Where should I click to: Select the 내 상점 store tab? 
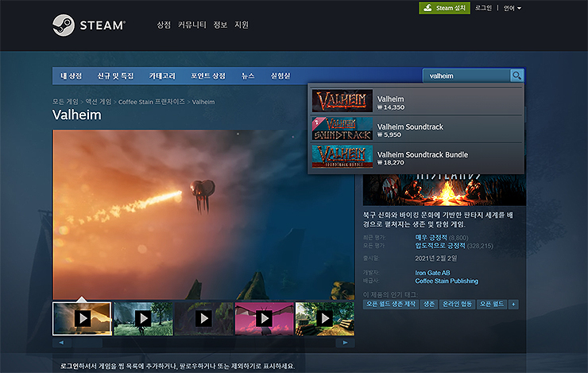tap(71, 76)
